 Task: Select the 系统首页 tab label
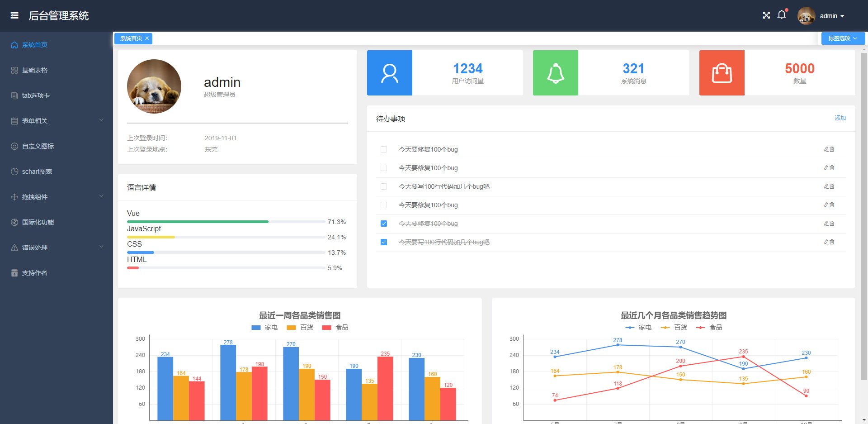pos(131,38)
